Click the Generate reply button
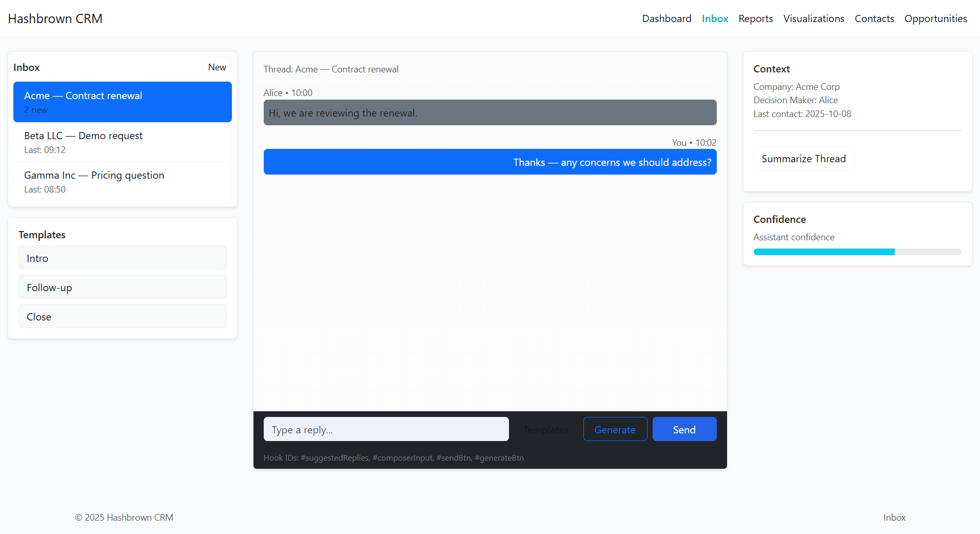 pos(615,429)
